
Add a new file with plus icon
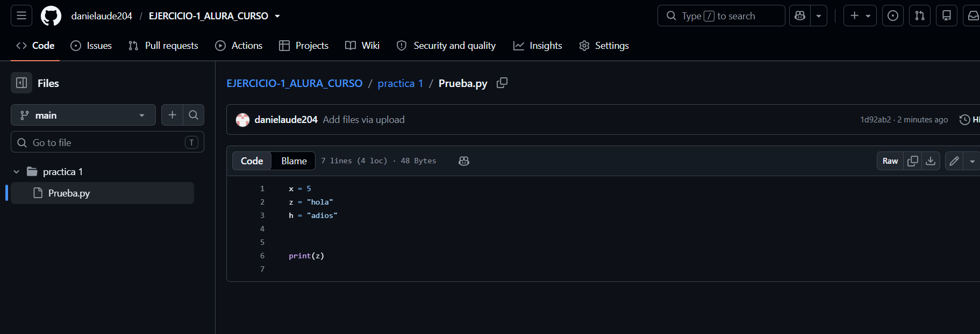[172, 115]
